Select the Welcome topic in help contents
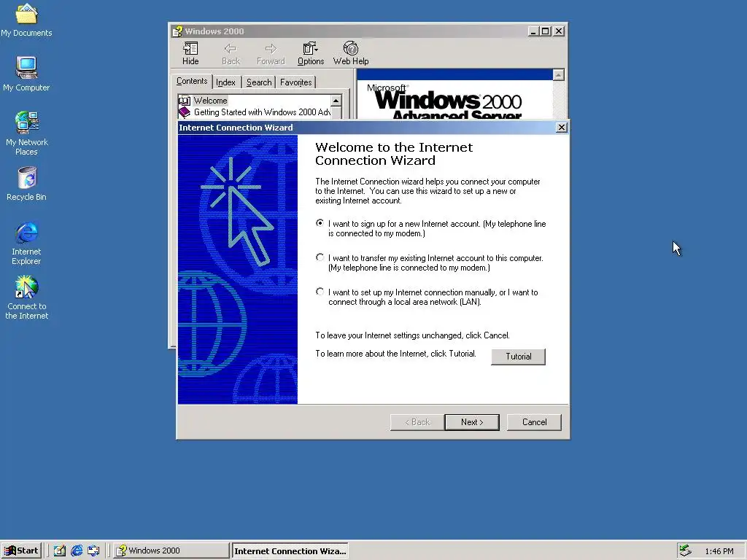 (210, 101)
